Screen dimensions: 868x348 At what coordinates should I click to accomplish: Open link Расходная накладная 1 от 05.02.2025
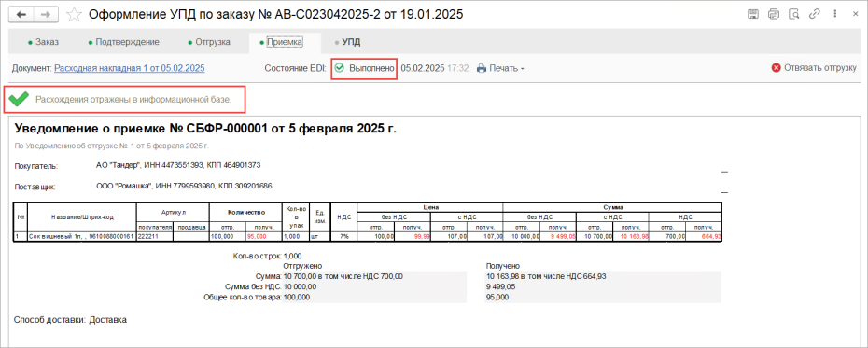click(130, 69)
